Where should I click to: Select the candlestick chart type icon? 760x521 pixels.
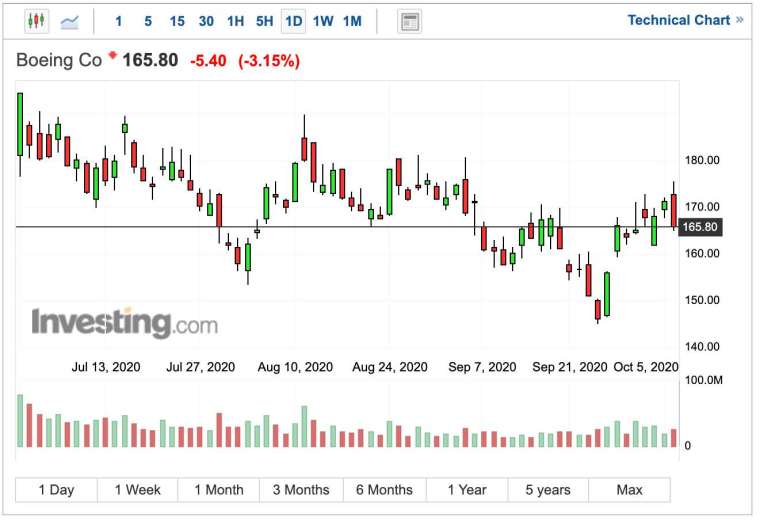[37, 21]
